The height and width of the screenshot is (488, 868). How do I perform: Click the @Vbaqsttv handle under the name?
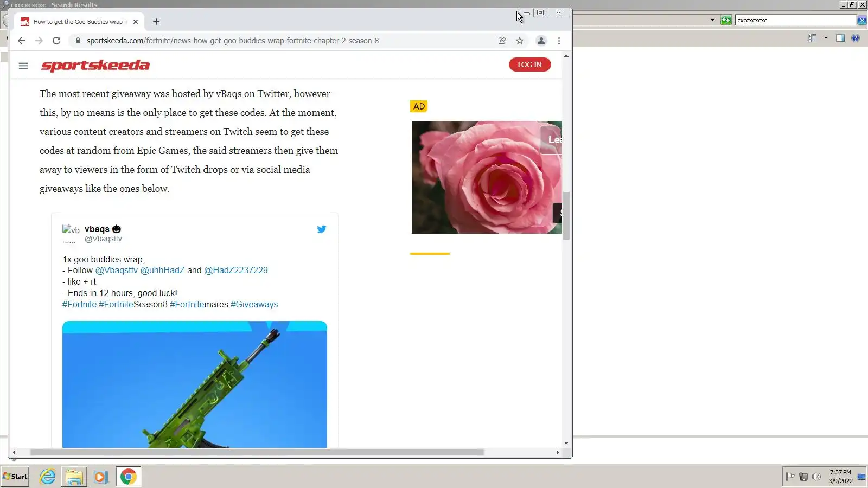(103, 239)
